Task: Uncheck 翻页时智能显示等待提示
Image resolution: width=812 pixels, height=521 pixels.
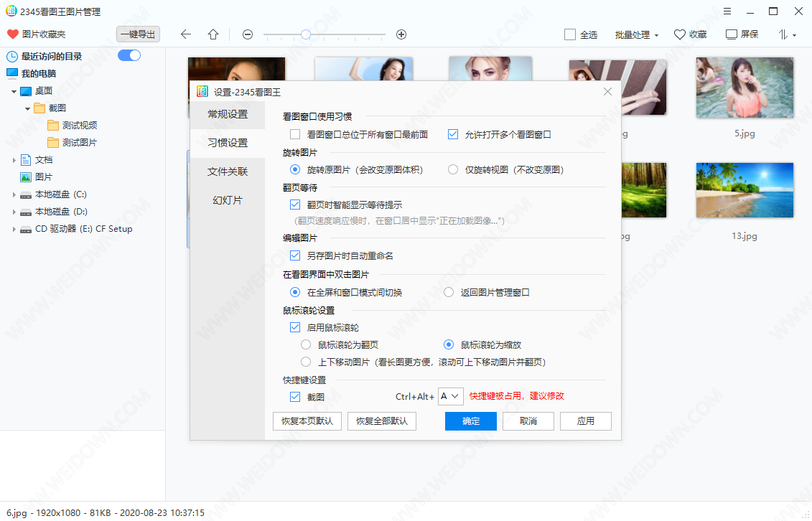Action: [295, 205]
